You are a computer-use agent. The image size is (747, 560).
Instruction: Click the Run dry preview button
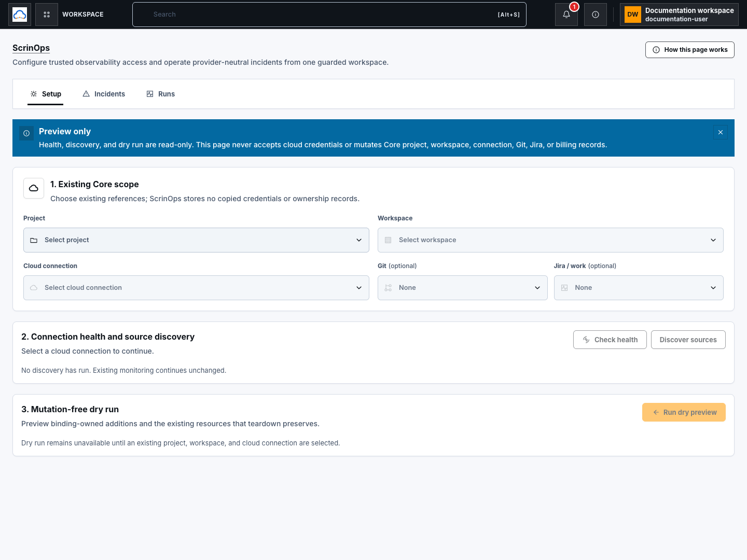click(684, 412)
